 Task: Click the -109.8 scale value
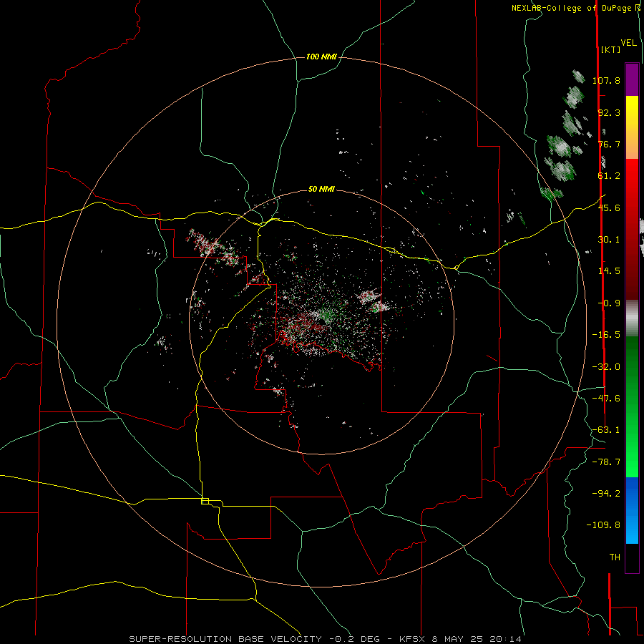pyautogui.click(x=603, y=525)
